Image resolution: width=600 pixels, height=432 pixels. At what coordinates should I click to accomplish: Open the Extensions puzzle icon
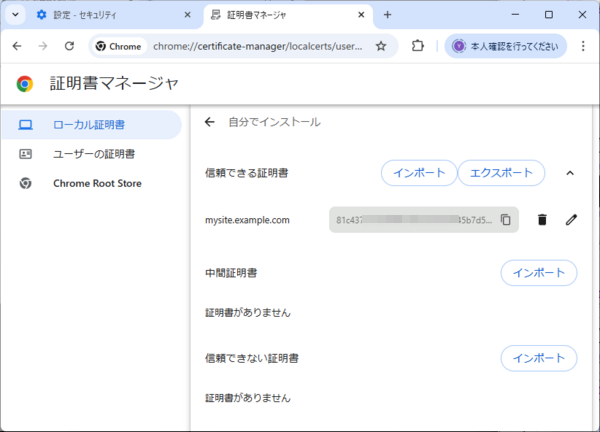418,46
